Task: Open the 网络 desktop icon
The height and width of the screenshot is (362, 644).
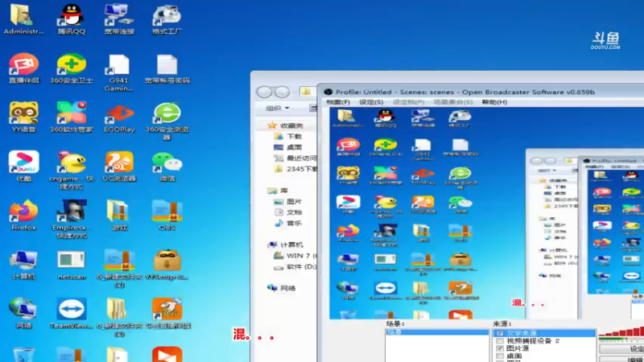Action: pyautogui.click(x=24, y=314)
